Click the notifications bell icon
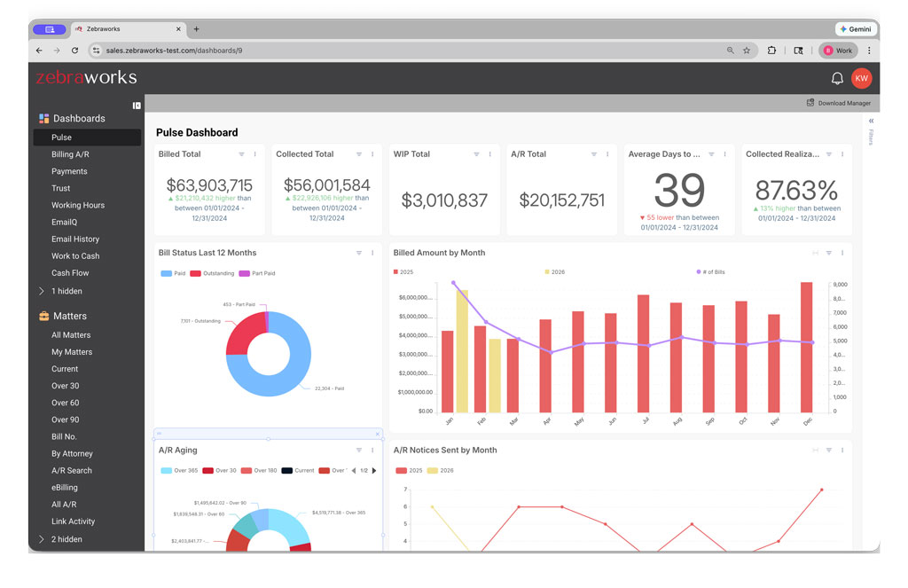This screenshot has width=908, height=588. [x=836, y=79]
